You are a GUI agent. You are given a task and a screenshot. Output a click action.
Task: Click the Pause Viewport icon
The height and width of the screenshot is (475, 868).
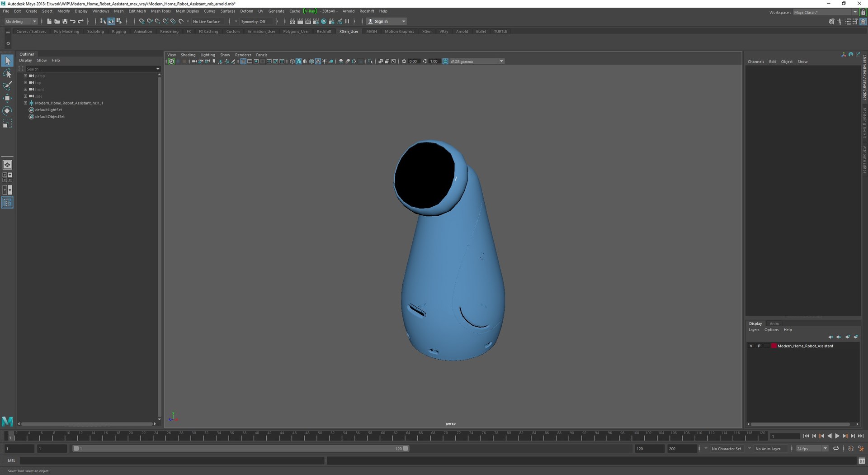tap(347, 21)
